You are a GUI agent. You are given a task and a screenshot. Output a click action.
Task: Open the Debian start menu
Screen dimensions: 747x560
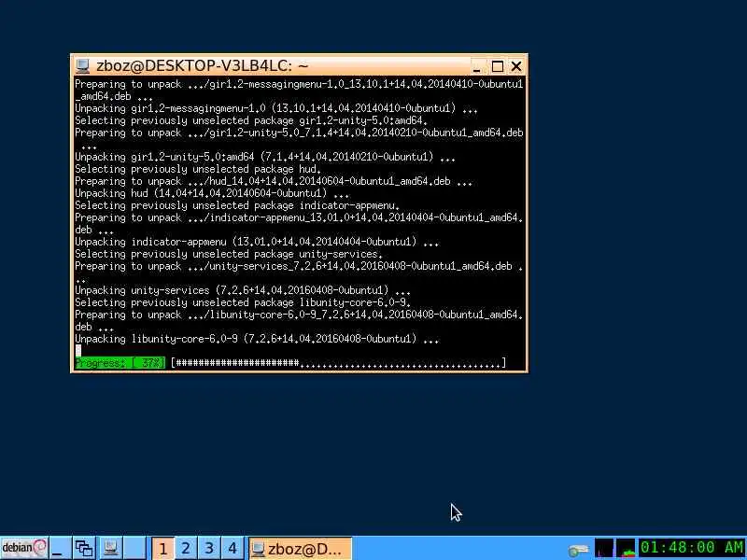(x=24, y=548)
